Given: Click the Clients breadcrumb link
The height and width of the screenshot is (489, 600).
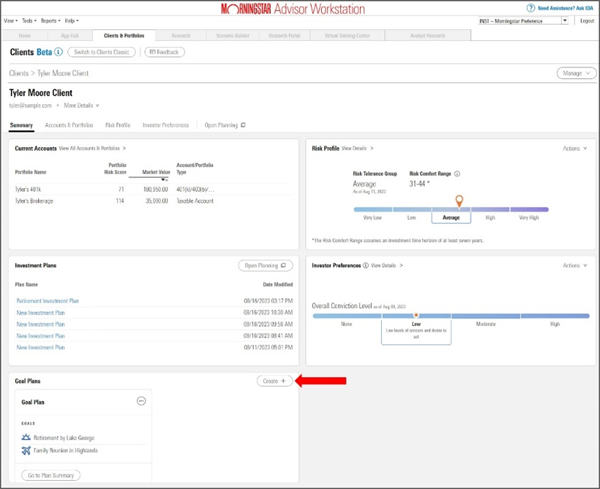Looking at the screenshot, I should (19, 73).
